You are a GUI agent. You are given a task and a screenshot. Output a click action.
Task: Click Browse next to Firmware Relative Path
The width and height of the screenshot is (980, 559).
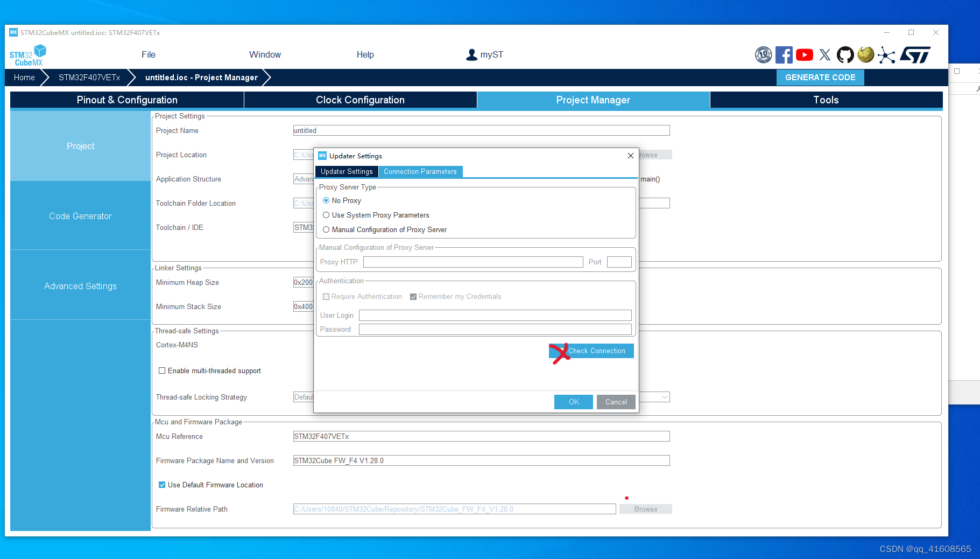click(x=646, y=509)
